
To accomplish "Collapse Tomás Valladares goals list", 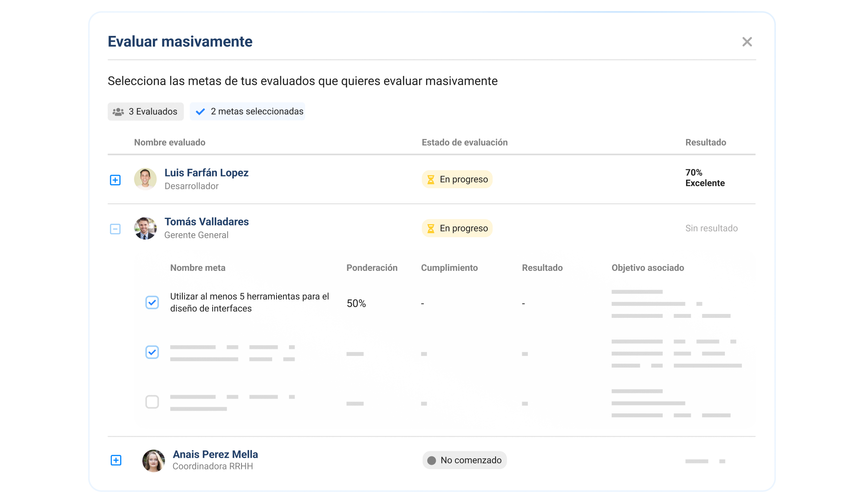I will 115,229.
